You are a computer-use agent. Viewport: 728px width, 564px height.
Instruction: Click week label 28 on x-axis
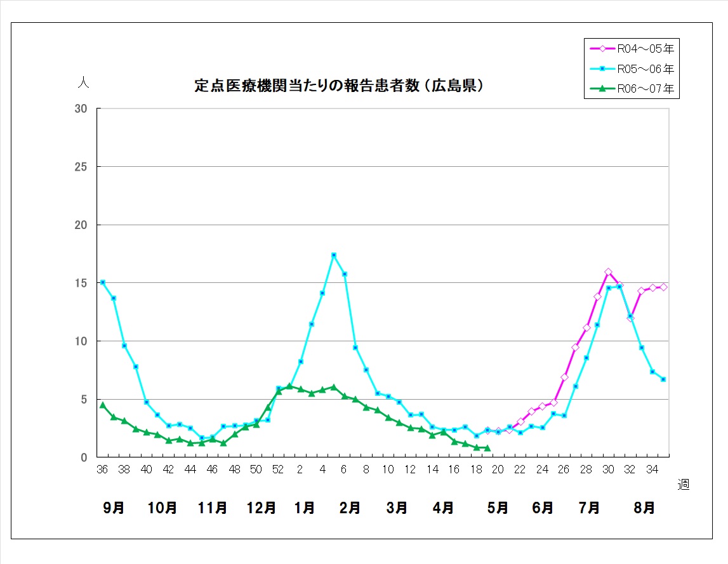click(586, 469)
